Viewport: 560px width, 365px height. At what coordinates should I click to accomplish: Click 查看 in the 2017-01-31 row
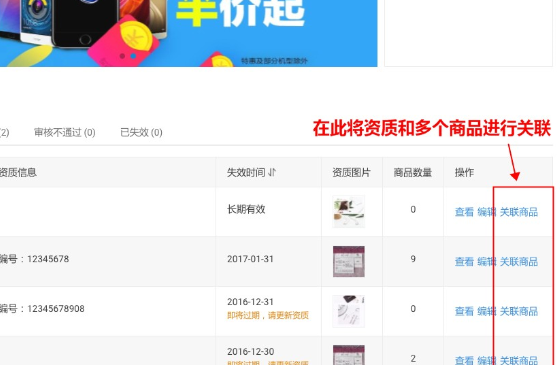(464, 262)
